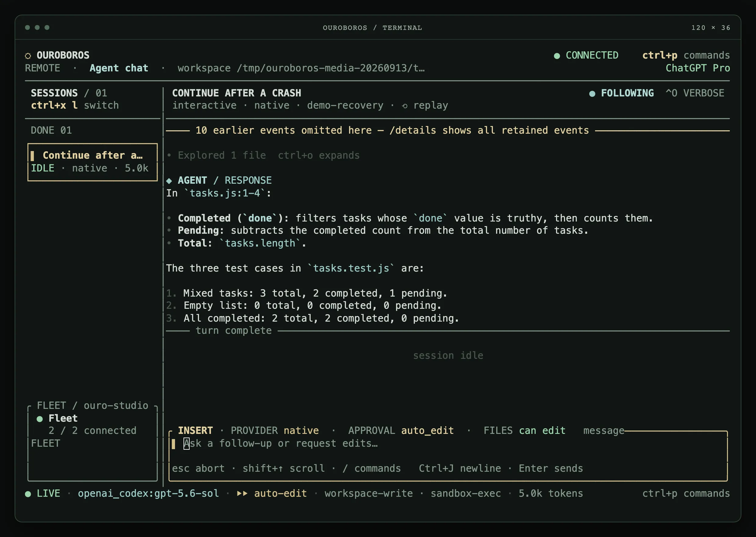Click the 'DONE 01' section header
The height and width of the screenshot is (537, 756).
click(x=51, y=130)
